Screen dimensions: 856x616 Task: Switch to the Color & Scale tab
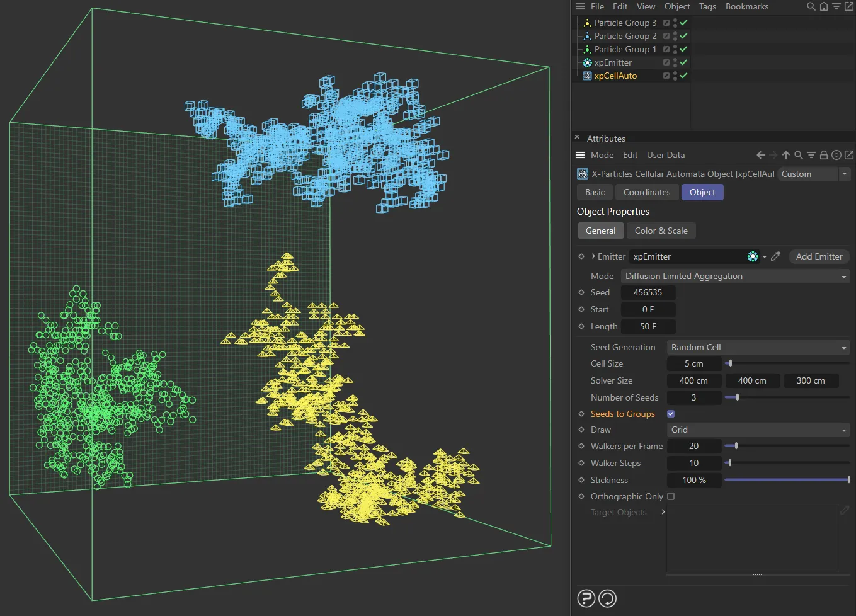661,231
